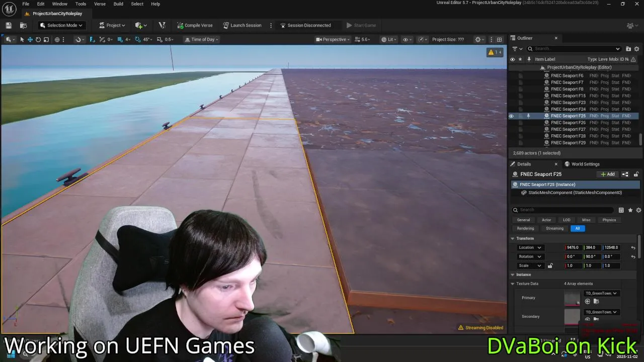644x362 pixels.
Task: Click the Save icon in the main toolbar
Action: coord(9,25)
